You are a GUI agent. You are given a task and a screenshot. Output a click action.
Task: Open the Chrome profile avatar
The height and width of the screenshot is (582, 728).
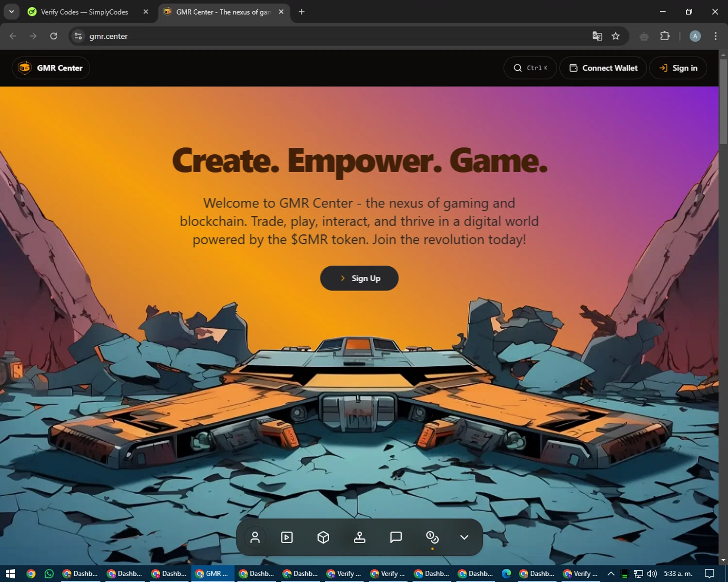click(x=695, y=36)
